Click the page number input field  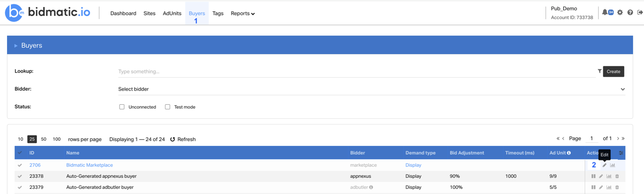(x=591, y=138)
